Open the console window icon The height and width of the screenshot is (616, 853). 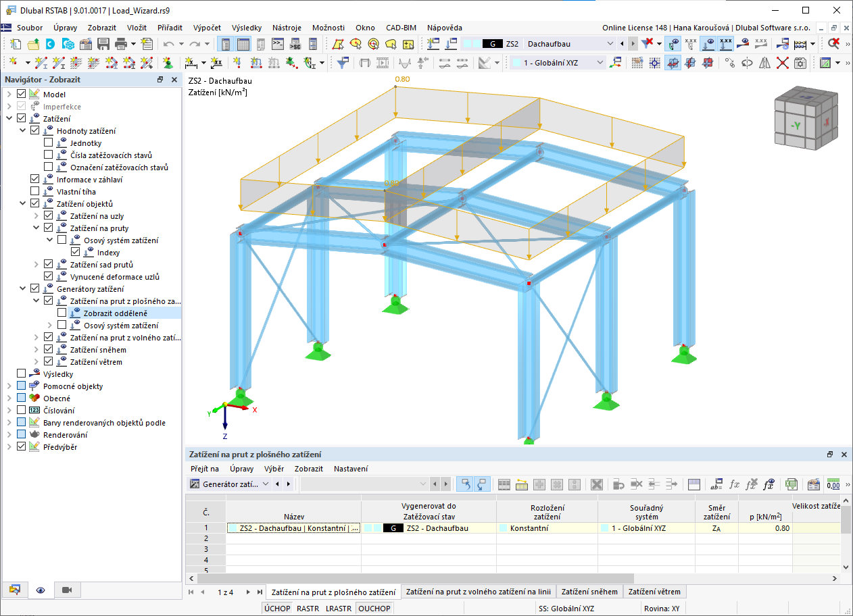pos(278,44)
